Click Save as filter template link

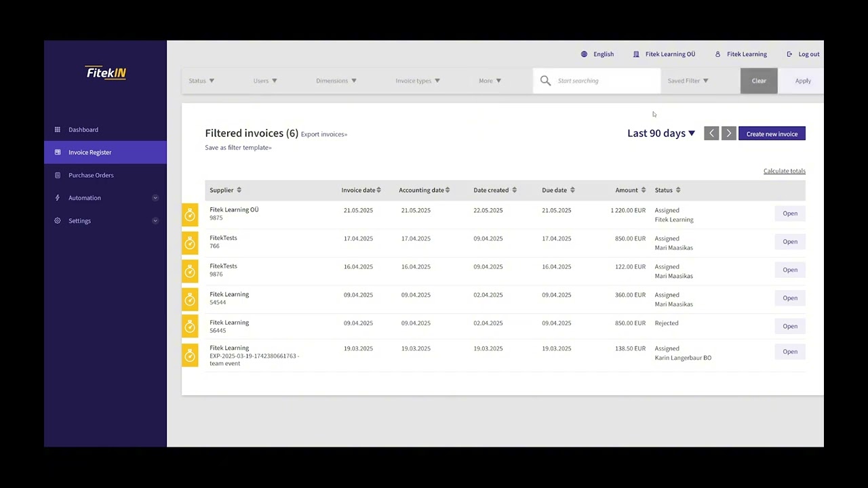pyautogui.click(x=238, y=148)
